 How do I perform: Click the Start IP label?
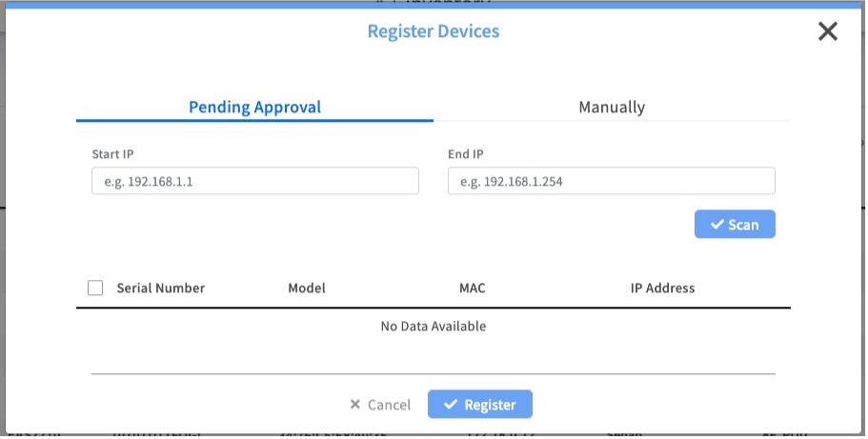pos(111,153)
